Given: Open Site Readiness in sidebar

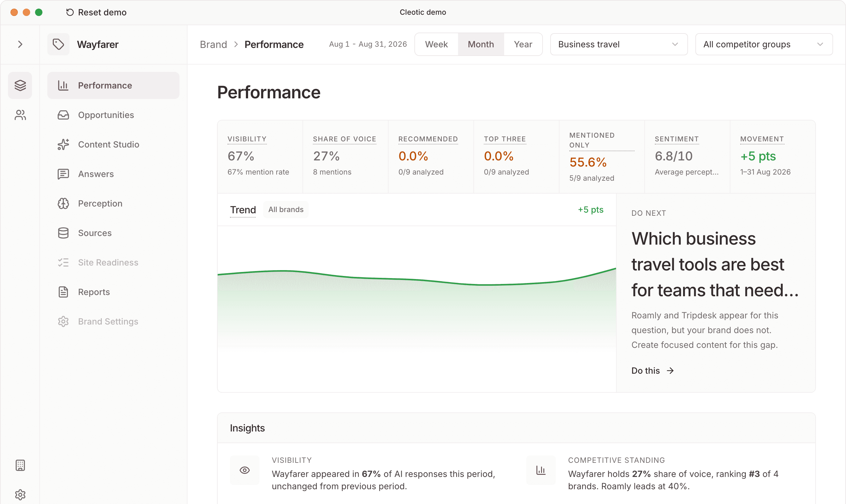Looking at the screenshot, I should coord(113,262).
